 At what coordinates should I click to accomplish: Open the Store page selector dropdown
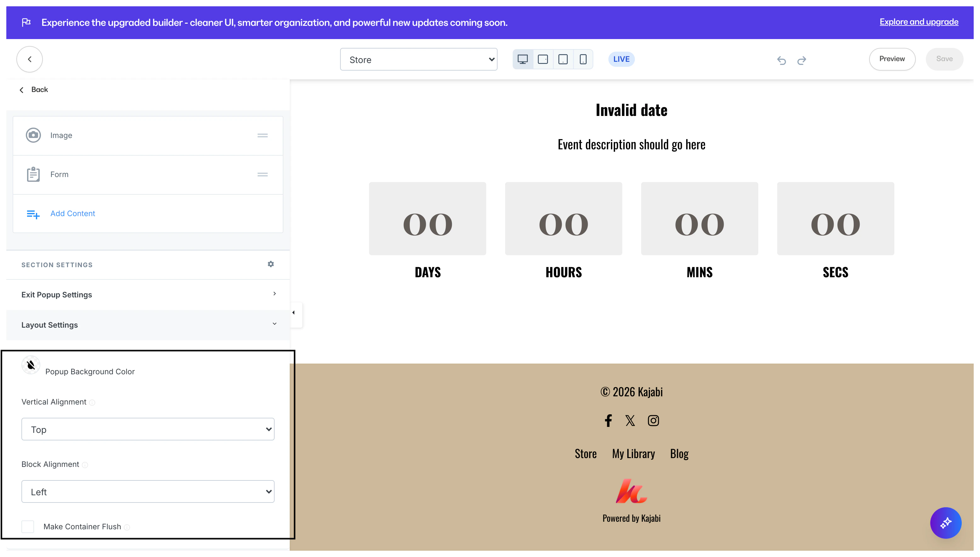click(x=419, y=59)
